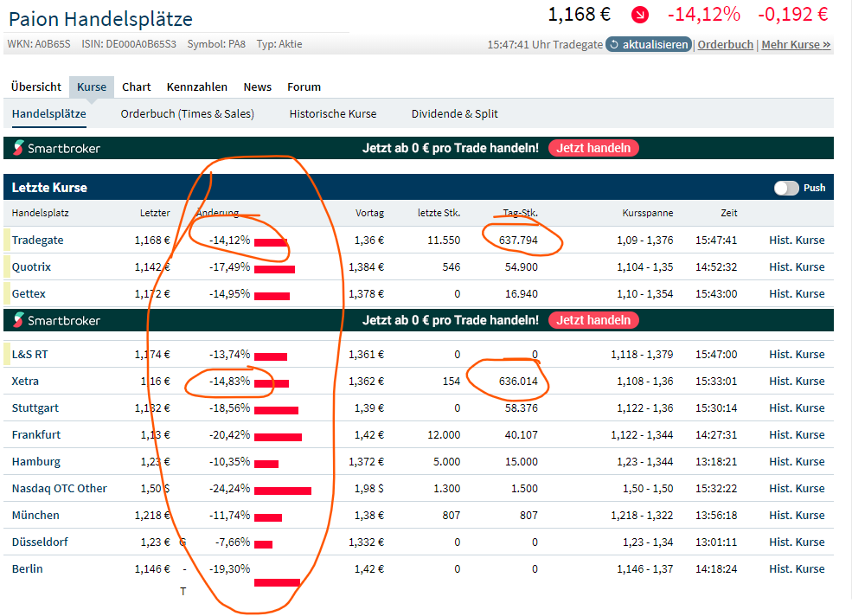The image size is (852, 616).
Task: Open the München exchange link
Action: [x=35, y=515]
